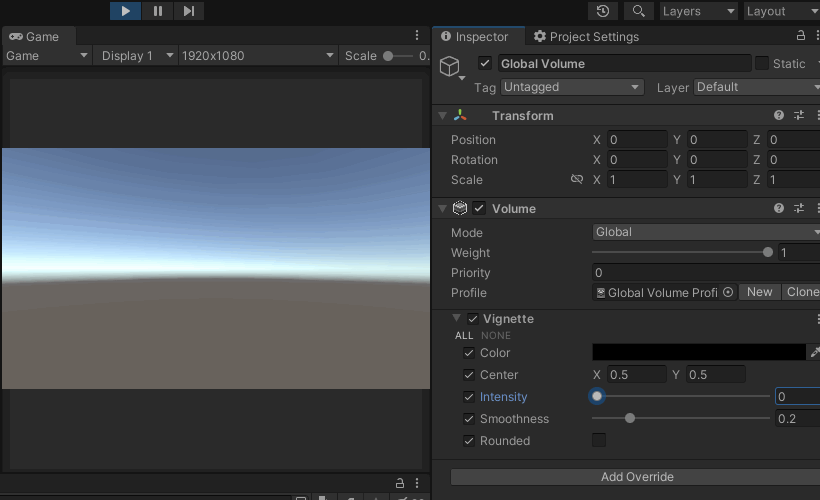The image size is (820, 500).
Task: Click the Volume component presets icon
Action: [x=799, y=209]
